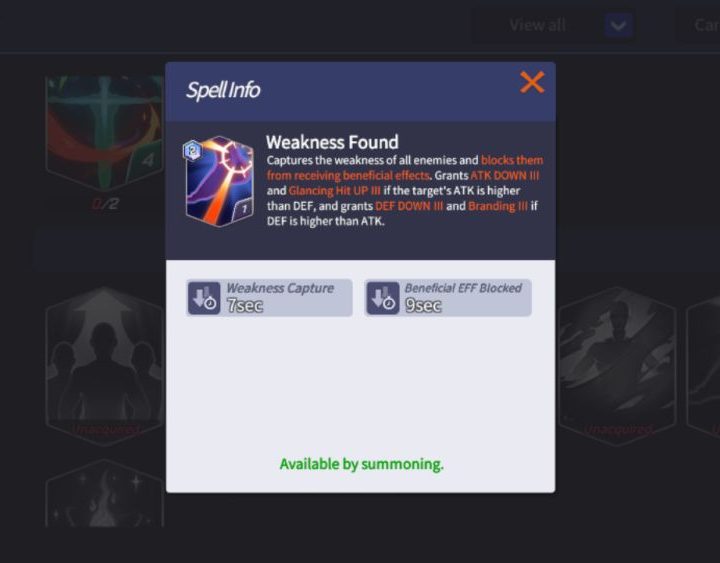The width and height of the screenshot is (720, 563).
Task: Select the unacquired group silhouette spell card
Action: click(105, 366)
